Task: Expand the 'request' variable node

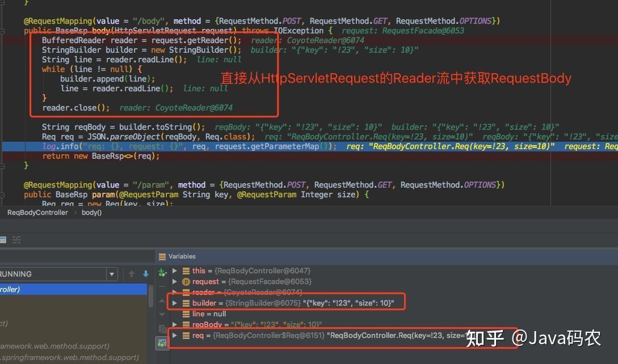Action: tap(175, 281)
